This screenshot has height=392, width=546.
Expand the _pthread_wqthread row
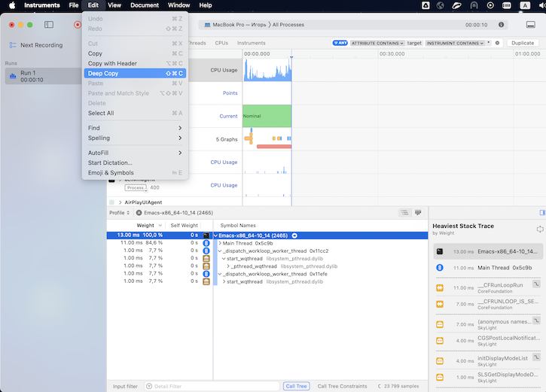228,266
